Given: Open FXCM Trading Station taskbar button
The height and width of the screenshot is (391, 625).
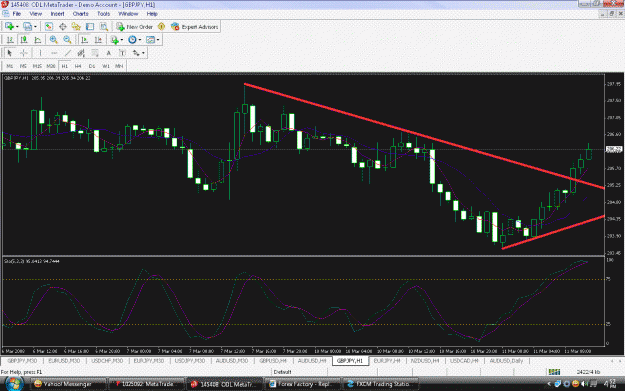Looking at the screenshot, I should tap(380, 384).
